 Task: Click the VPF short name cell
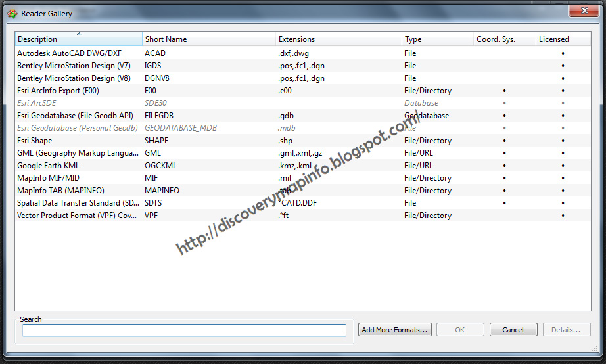click(x=151, y=216)
